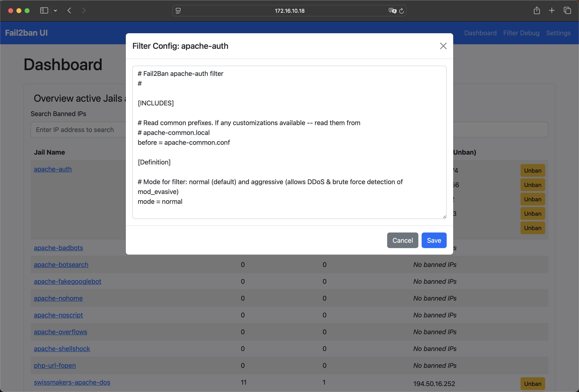Click the forward navigation arrow
579x392 pixels.
tap(84, 10)
